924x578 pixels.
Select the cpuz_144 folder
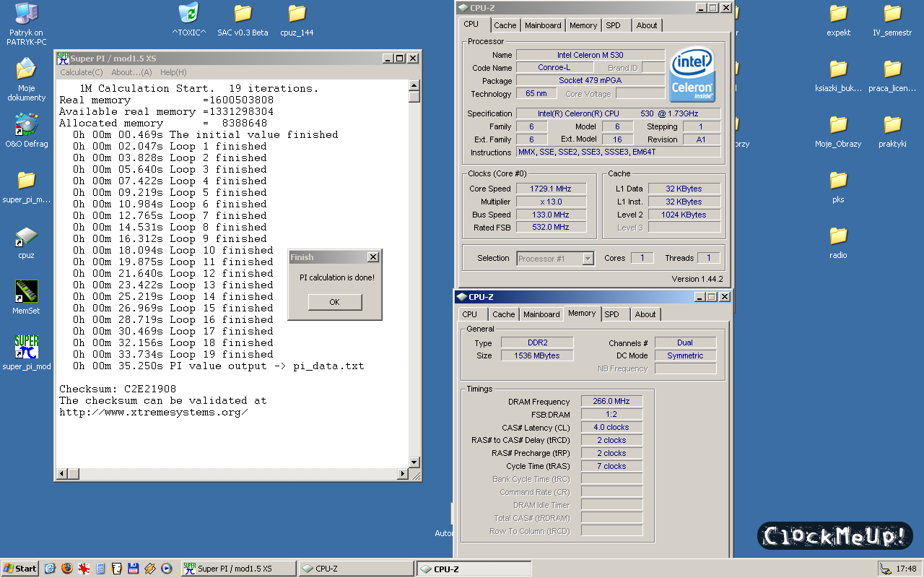[297, 20]
